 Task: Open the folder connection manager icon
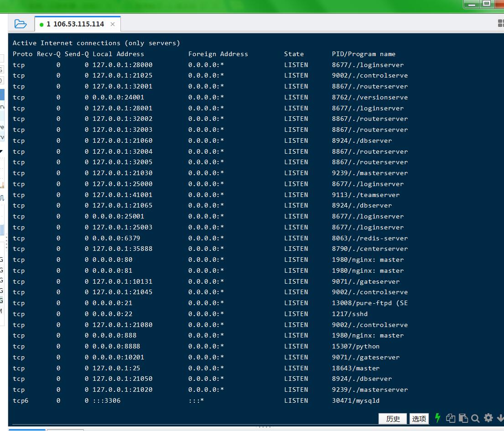[20, 24]
